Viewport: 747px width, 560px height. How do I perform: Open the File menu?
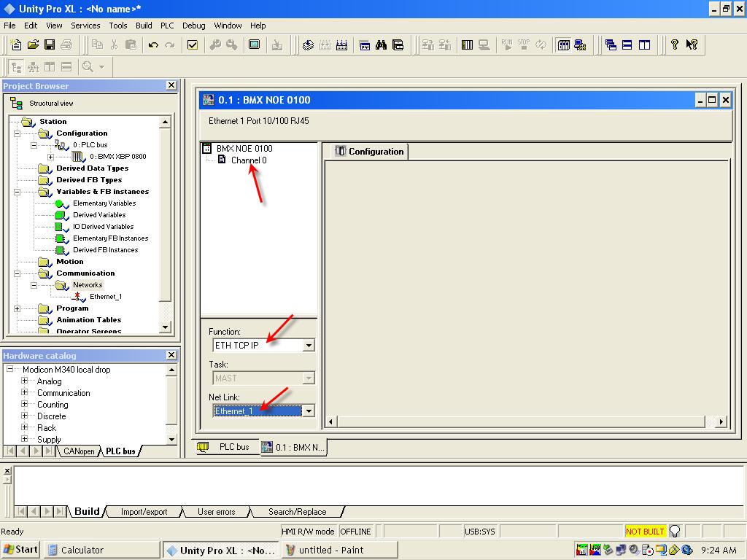click(9, 26)
